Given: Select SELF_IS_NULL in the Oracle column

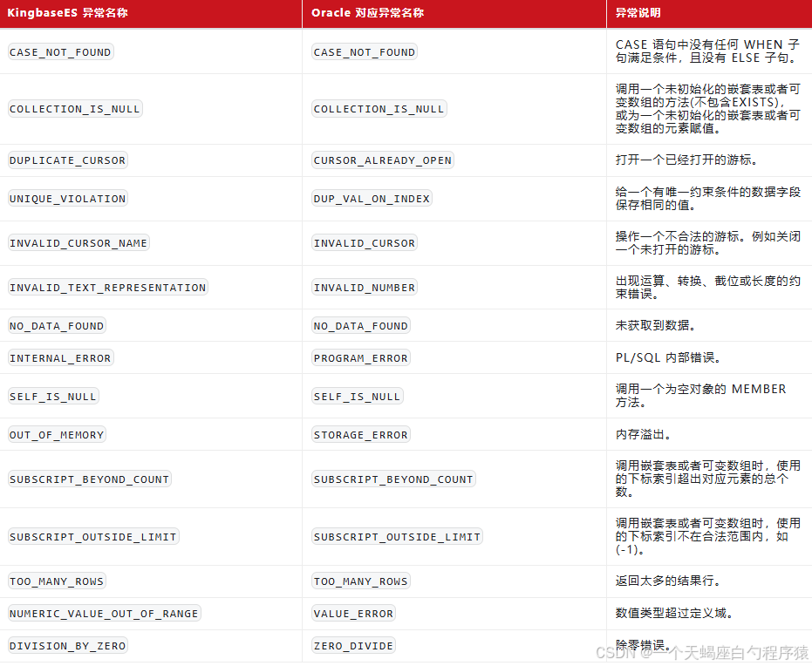Looking at the screenshot, I should pyautogui.click(x=358, y=397).
